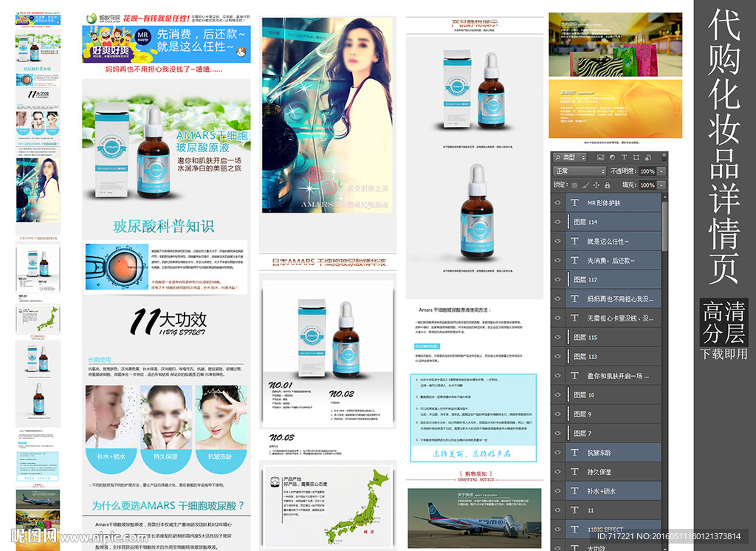Click the layer thumbnail of 图层 117
Viewport: 756px width, 551px height.
568,279
